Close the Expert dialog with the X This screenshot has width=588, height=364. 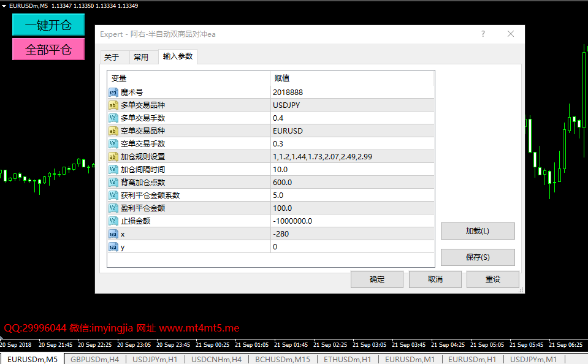coord(510,34)
